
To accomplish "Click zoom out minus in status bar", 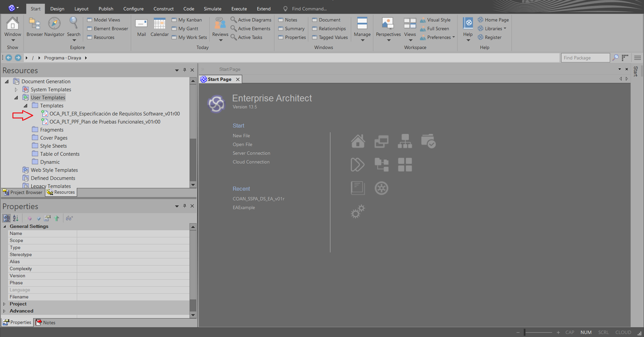I will click(518, 332).
